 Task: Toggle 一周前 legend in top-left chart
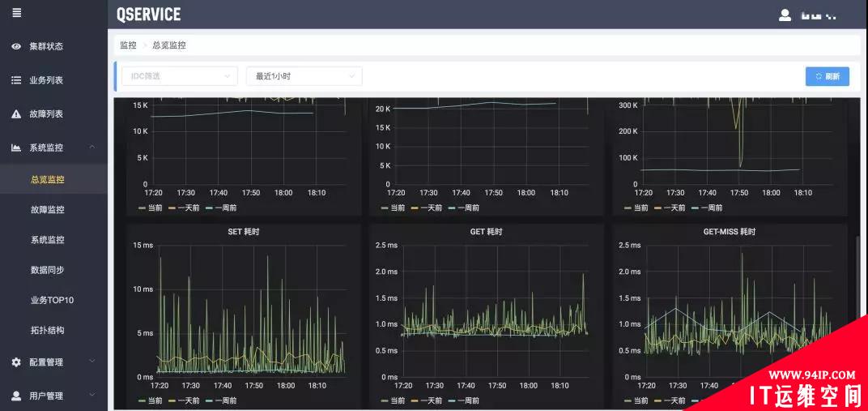221,208
